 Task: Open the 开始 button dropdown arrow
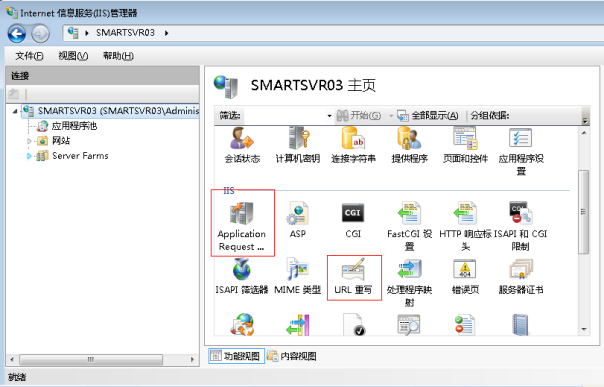[391, 116]
